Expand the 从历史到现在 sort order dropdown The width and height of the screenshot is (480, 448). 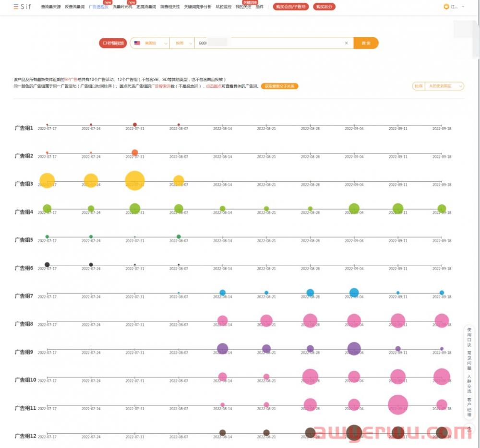coord(444,86)
